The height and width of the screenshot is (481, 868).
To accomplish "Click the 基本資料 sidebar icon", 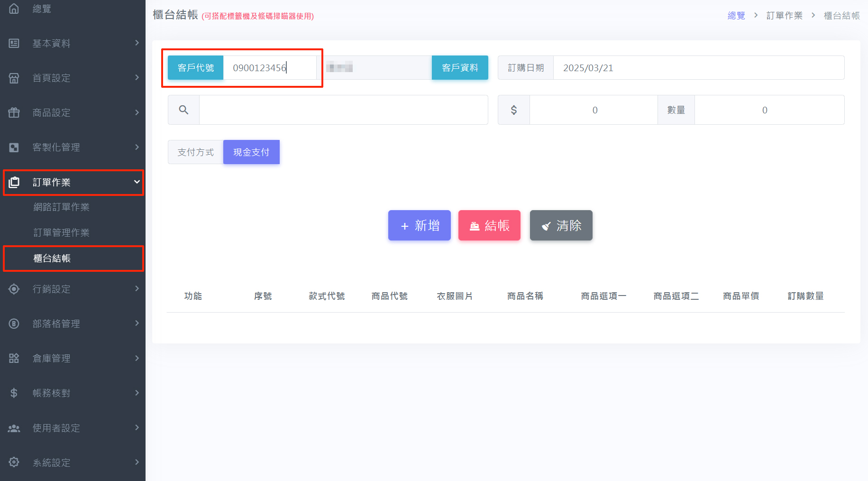I will [14, 43].
